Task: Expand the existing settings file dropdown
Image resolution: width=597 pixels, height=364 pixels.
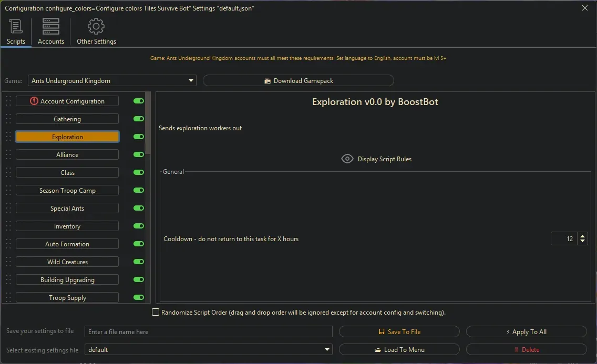Action: click(x=327, y=350)
